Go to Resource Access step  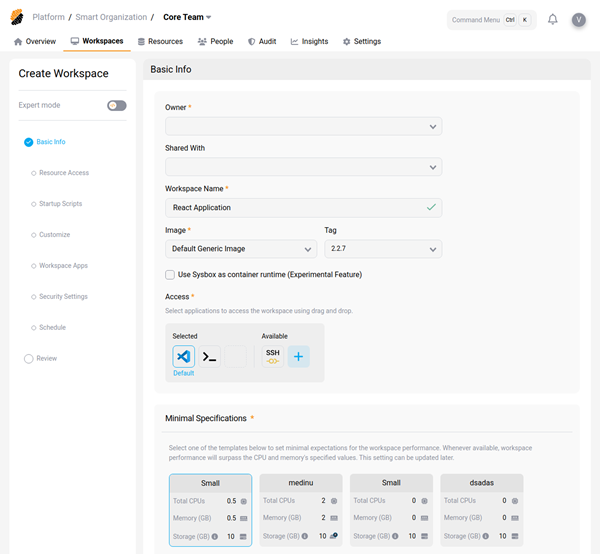click(64, 173)
